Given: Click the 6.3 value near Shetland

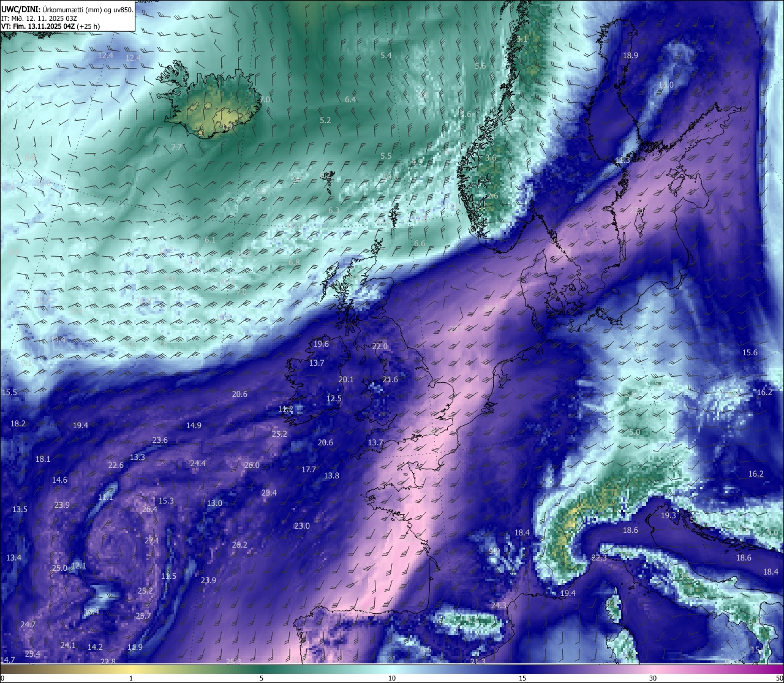Looking at the screenshot, I should pos(334,210).
